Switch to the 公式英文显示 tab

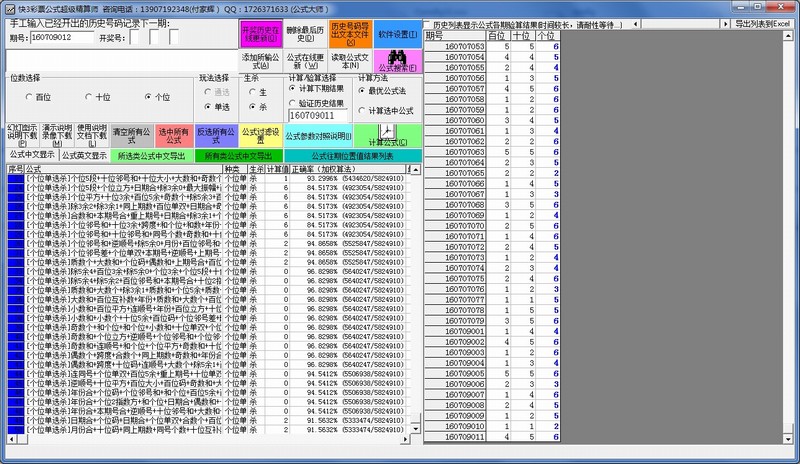tap(84, 156)
